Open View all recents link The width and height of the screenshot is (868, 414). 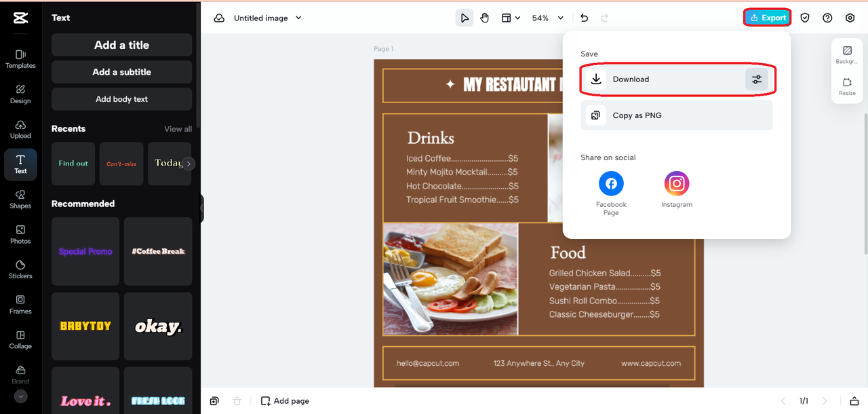pos(178,129)
